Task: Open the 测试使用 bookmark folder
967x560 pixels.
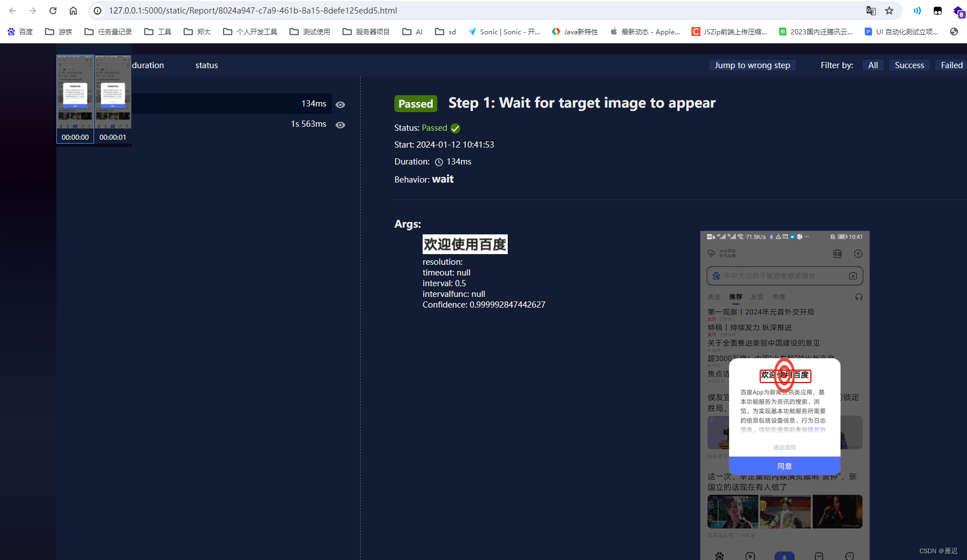Action: [310, 32]
